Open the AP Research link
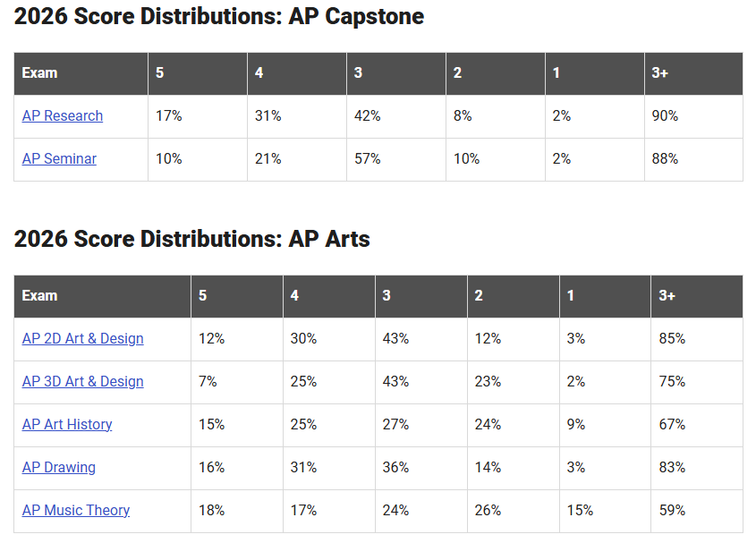 point(63,116)
